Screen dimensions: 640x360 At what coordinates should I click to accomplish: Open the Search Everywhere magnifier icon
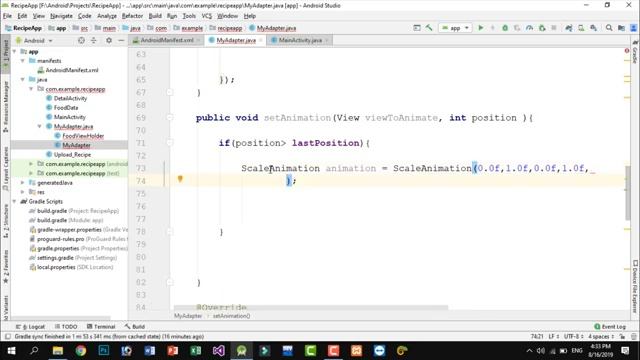pos(609,28)
